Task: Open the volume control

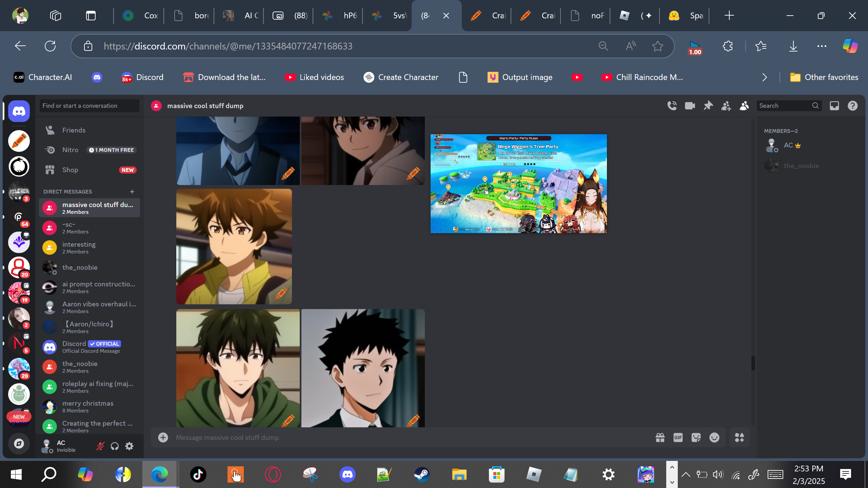Action: [718, 474]
